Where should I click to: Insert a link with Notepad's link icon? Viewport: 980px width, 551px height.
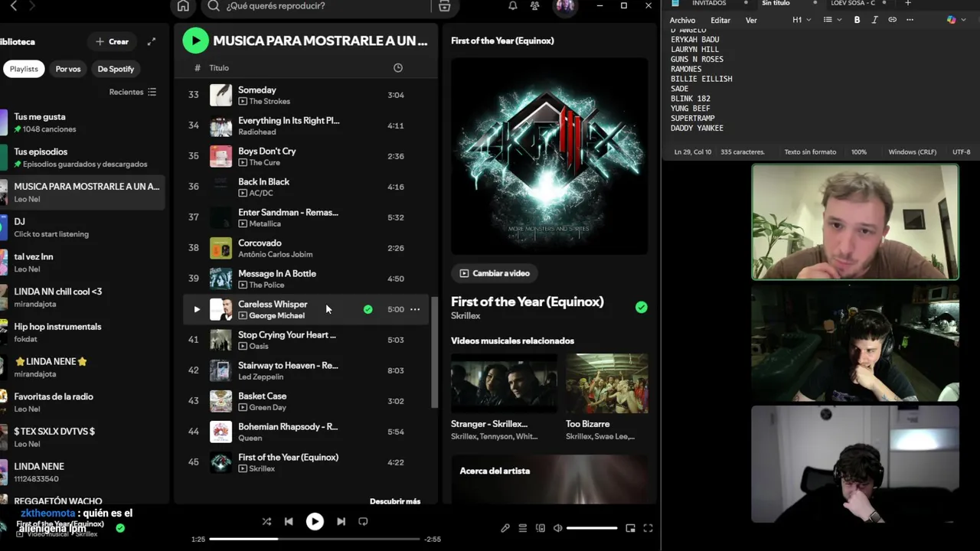(892, 20)
